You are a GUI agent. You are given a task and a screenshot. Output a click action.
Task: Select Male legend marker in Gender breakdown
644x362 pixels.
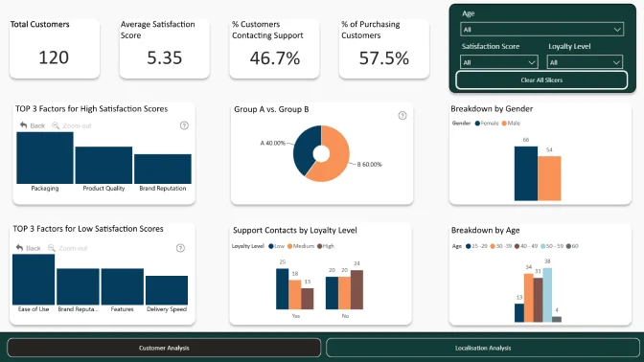coord(504,124)
